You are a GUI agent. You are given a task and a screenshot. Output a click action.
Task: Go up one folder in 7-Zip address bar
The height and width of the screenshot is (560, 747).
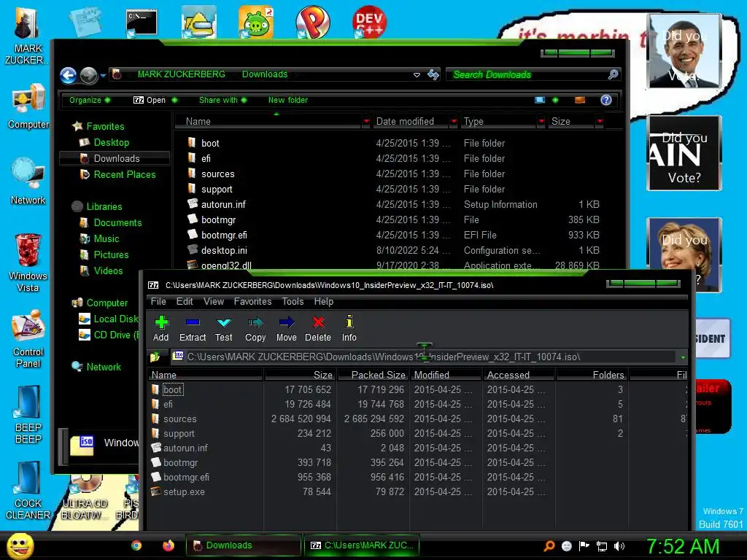155,357
